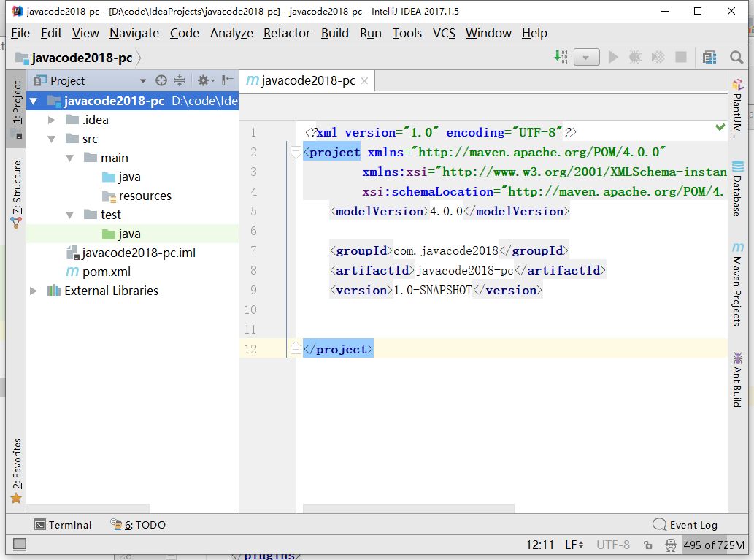Click the Hector inspector icon in status bar
754x560 pixels.
[670, 545]
